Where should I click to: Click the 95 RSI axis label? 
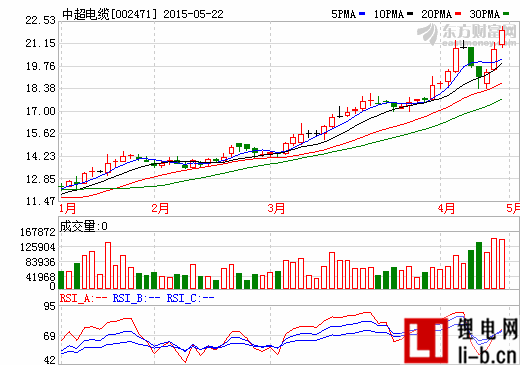click(50, 306)
